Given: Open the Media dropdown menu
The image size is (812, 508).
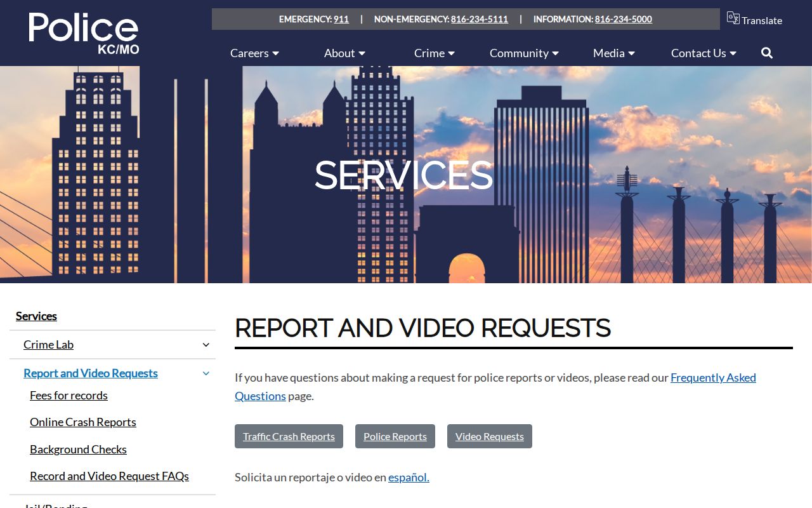Looking at the screenshot, I should tap(614, 53).
